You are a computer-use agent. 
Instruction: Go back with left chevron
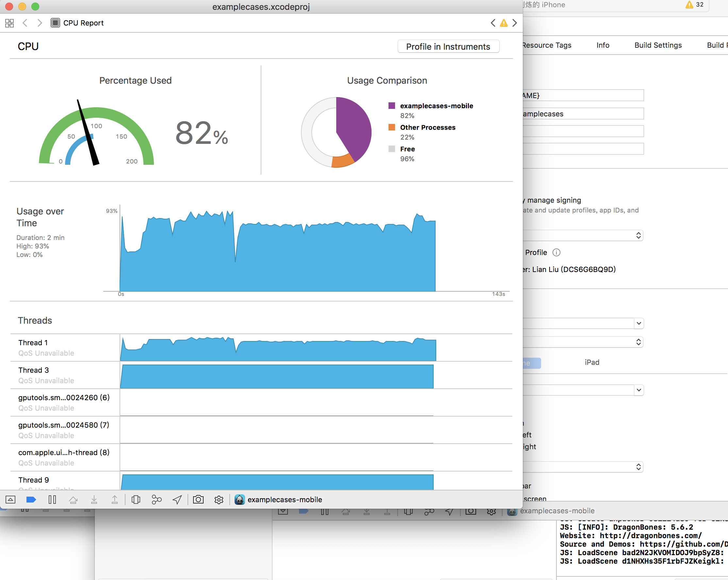pos(25,23)
